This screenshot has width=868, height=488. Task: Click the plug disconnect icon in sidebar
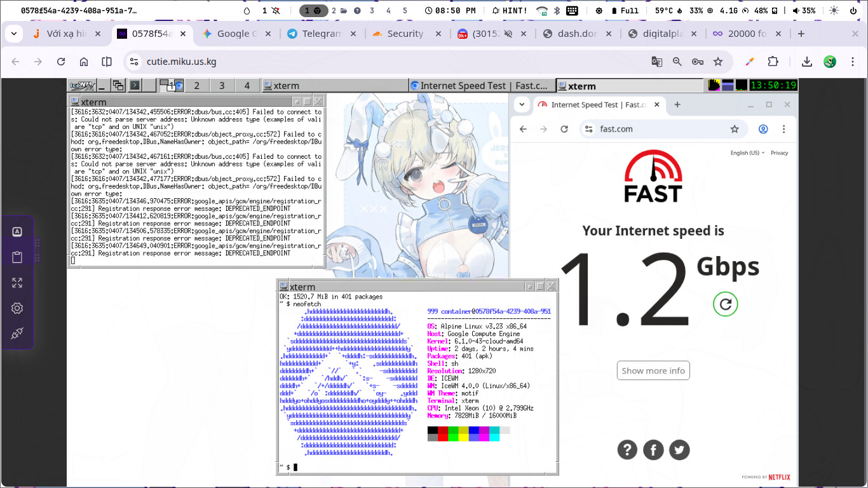[x=17, y=334]
